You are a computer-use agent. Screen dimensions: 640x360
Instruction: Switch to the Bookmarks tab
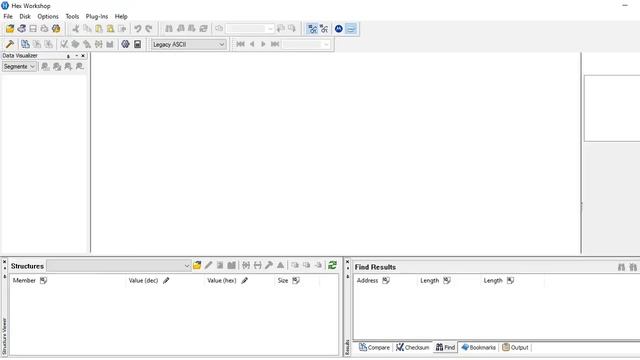(x=478, y=347)
